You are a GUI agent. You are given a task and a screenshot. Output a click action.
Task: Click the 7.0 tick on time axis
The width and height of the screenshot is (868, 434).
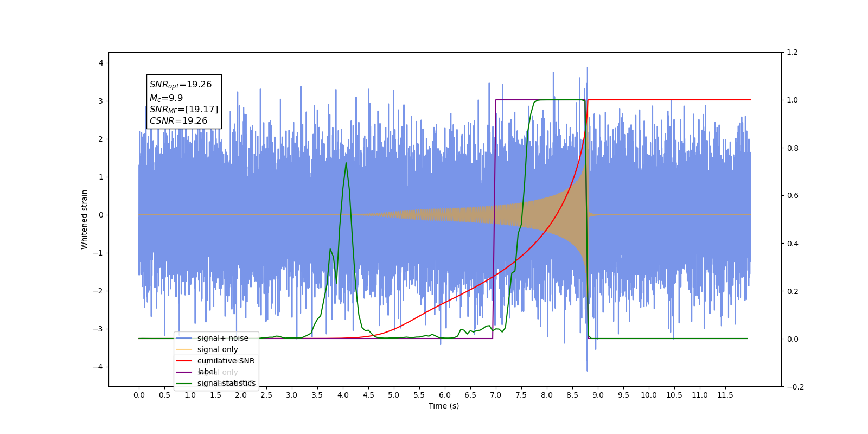(x=496, y=395)
